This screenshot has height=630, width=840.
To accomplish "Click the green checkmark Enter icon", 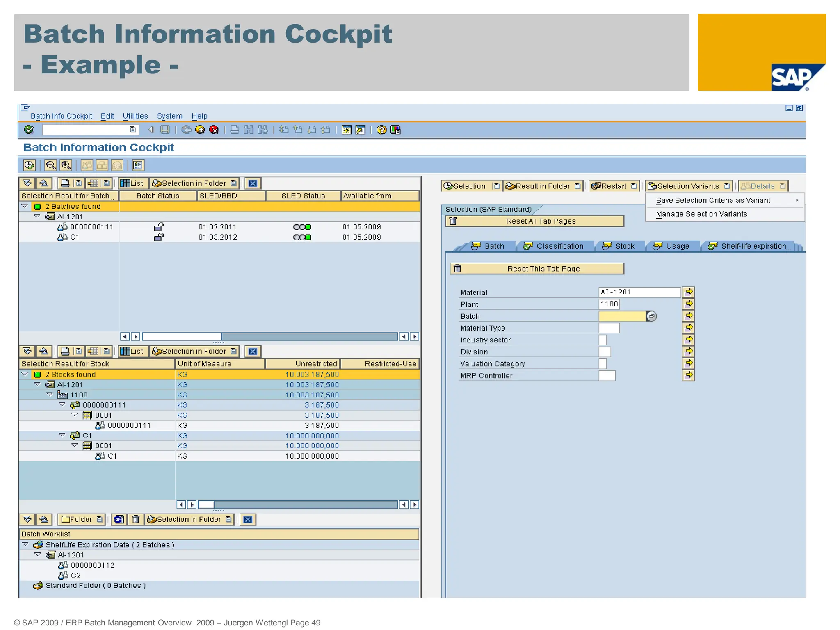I will coord(29,130).
